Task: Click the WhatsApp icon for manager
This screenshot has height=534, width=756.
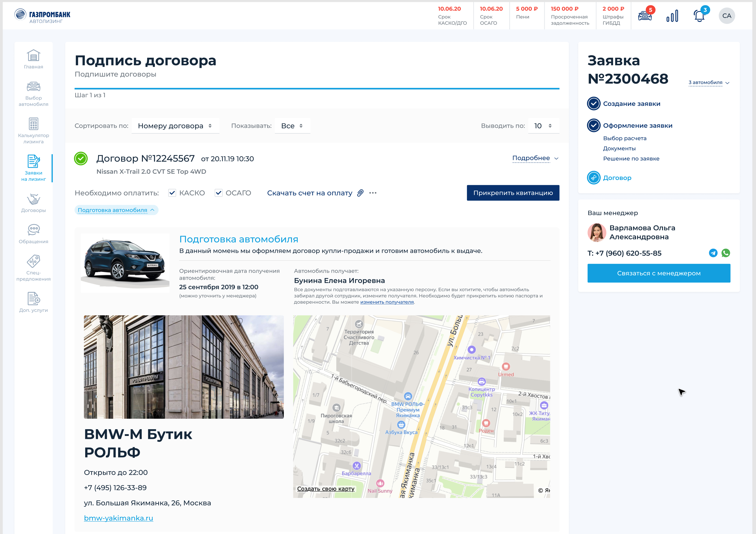Action: point(726,253)
